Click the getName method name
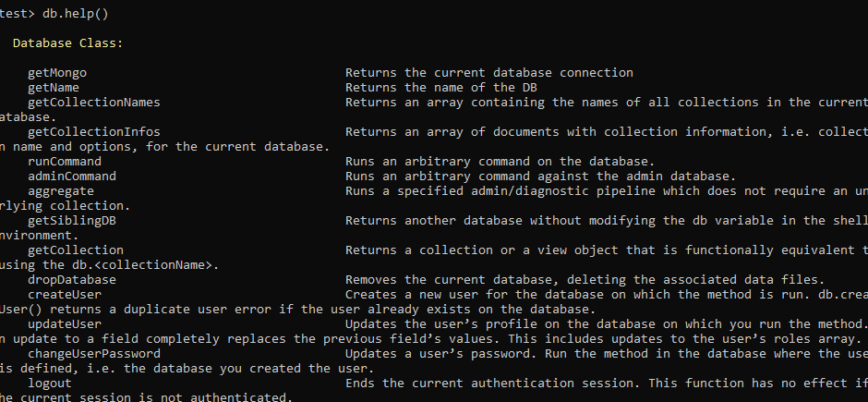 coord(54,88)
